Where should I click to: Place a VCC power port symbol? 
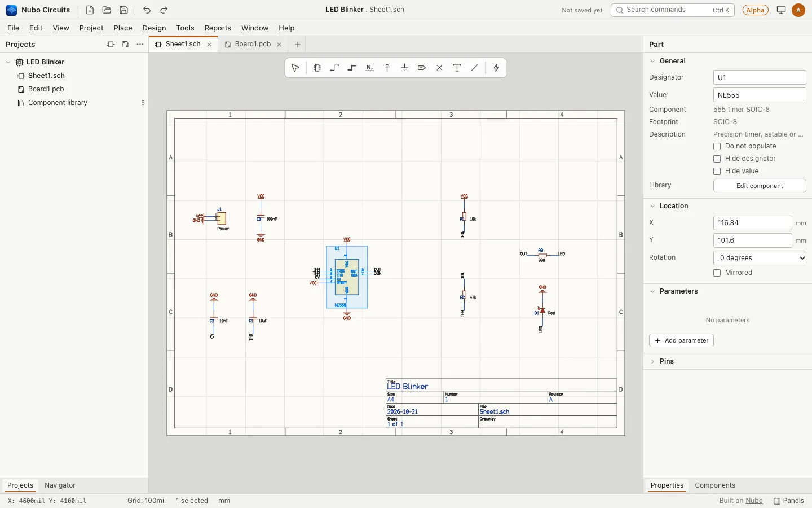(x=387, y=68)
